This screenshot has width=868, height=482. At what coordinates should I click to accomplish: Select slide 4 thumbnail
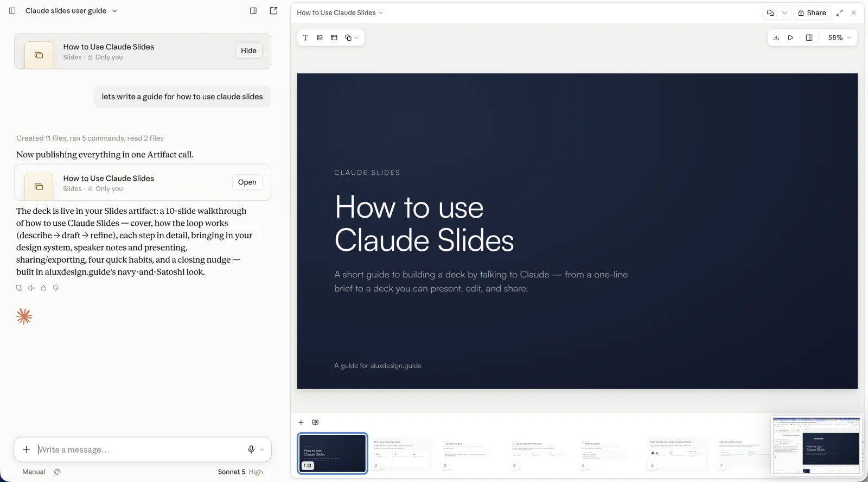pyautogui.click(x=540, y=453)
